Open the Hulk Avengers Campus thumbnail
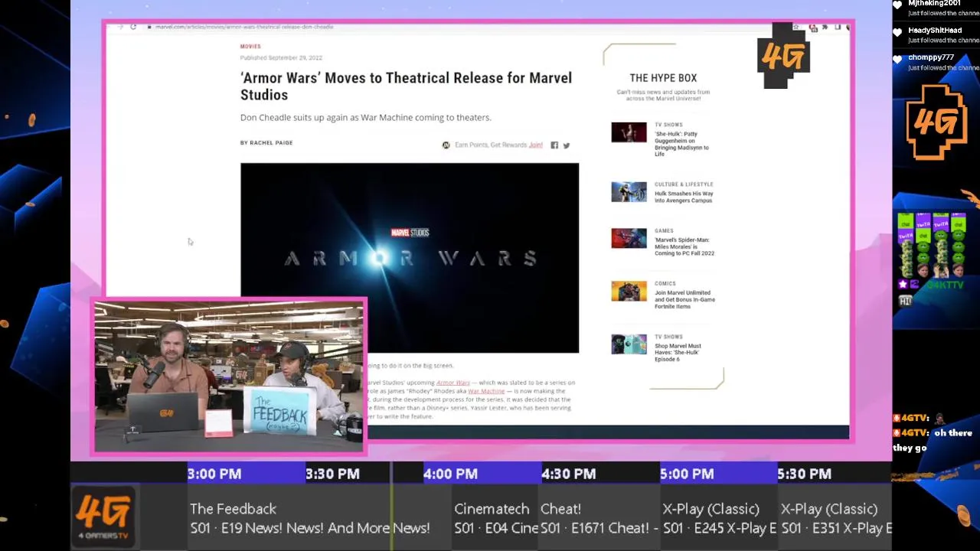 (629, 191)
